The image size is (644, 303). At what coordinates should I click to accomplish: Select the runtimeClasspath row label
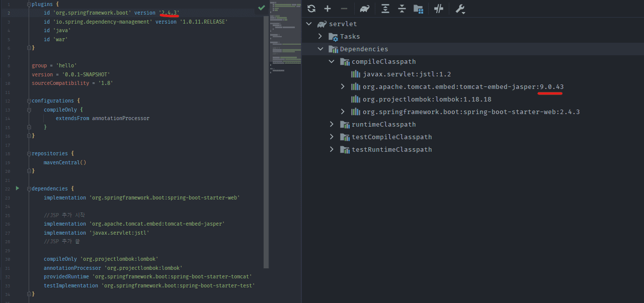click(x=383, y=125)
